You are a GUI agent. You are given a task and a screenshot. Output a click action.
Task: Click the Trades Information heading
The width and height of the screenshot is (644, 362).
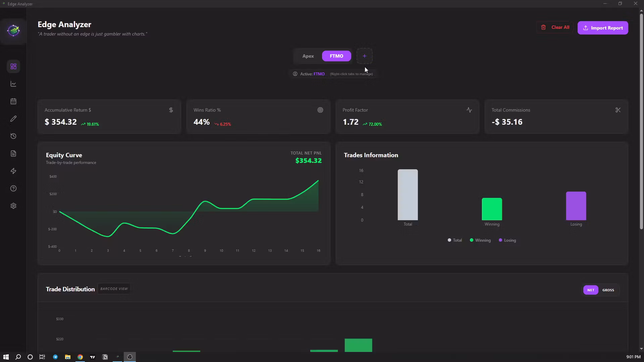[371, 155]
